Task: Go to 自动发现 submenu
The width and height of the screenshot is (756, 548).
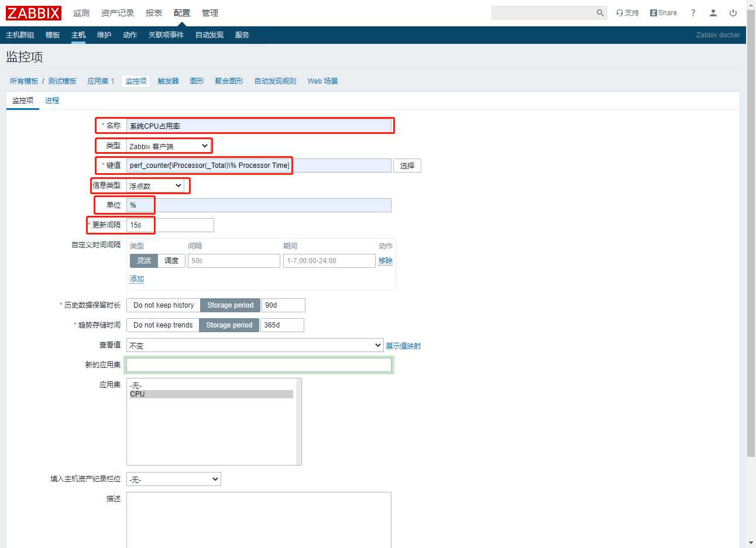Action: (209, 35)
